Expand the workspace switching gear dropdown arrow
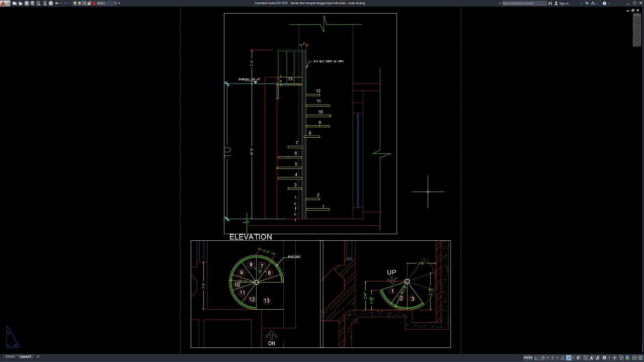Image resolution: width=644 pixels, height=362 pixels. 609,358
